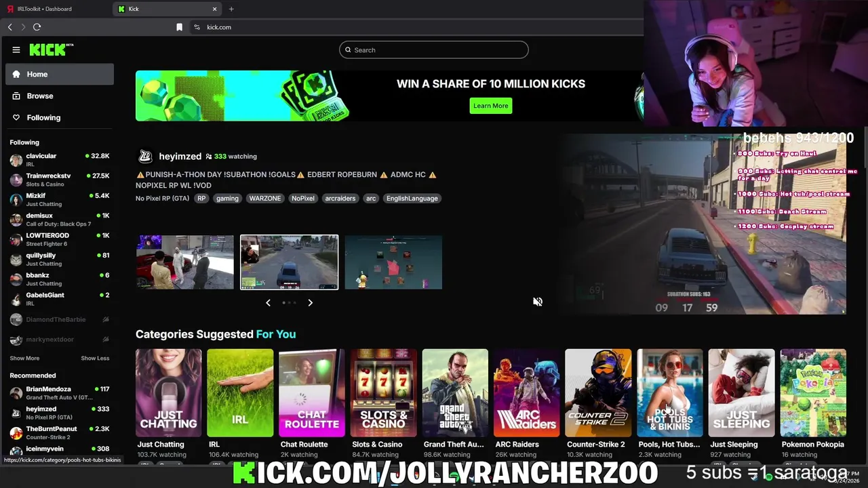Open heyimzed channel name link
This screenshot has width=868, height=488.
click(180, 157)
